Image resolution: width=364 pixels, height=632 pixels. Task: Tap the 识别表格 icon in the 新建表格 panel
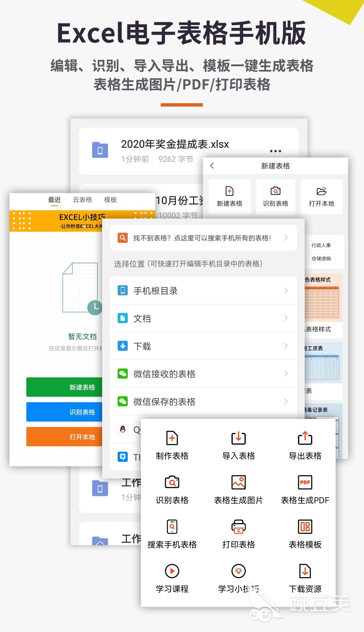pos(276,191)
